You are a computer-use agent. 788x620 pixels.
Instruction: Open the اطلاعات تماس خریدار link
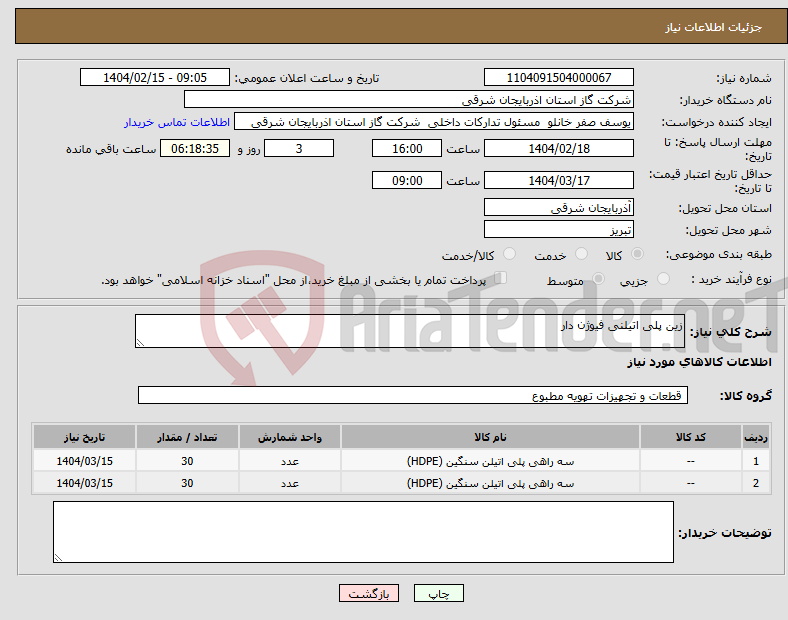[177, 122]
